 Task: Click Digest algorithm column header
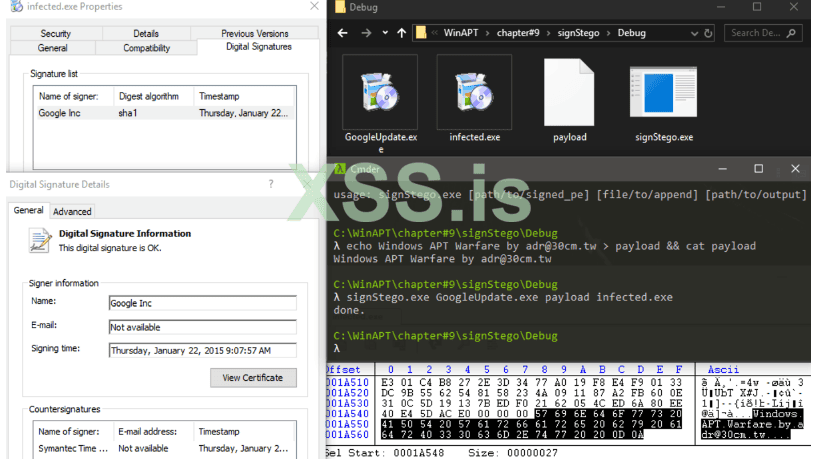point(149,96)
